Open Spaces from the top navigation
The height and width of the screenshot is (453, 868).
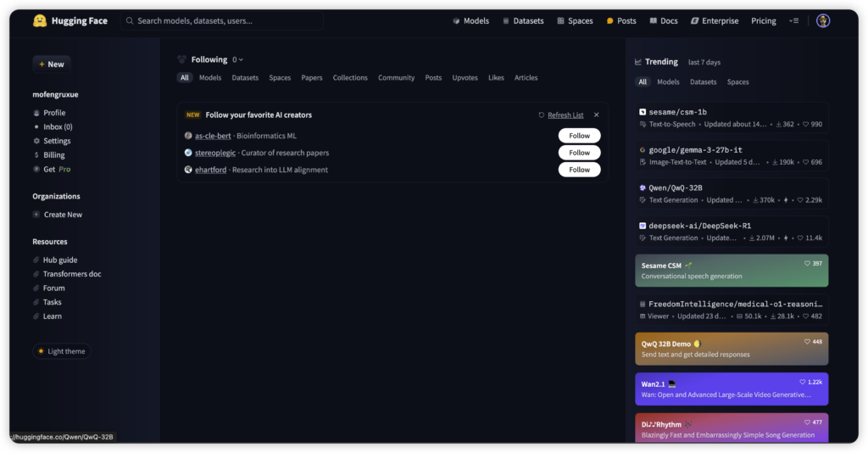pos(575,20)
